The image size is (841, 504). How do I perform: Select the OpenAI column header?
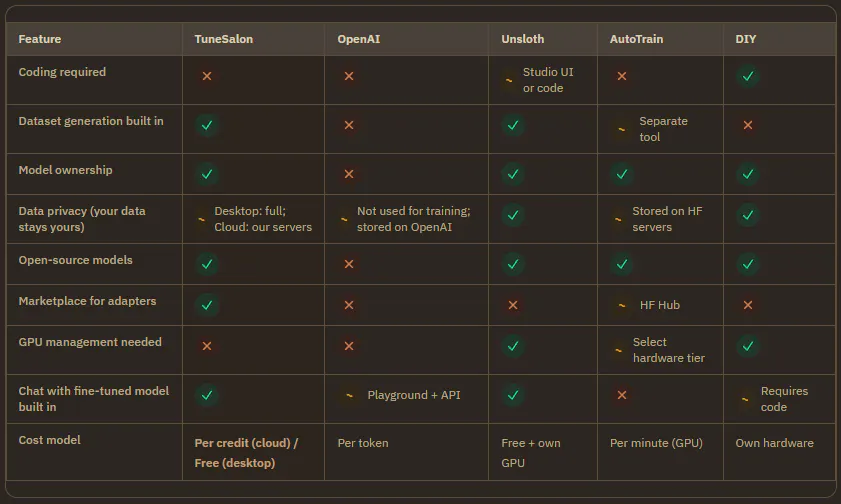[x=358, y=39]
